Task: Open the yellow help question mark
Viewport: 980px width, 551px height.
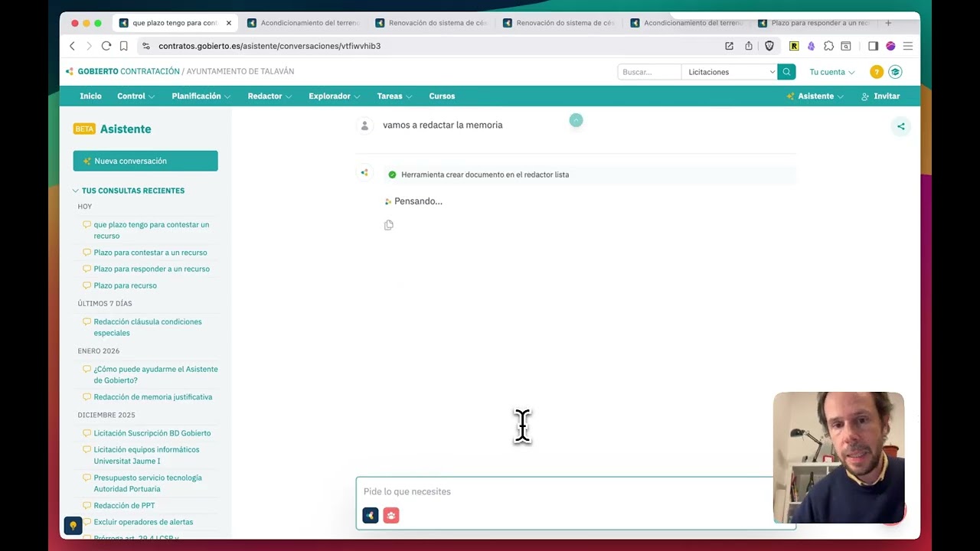Action: click(x=877, y=72)
